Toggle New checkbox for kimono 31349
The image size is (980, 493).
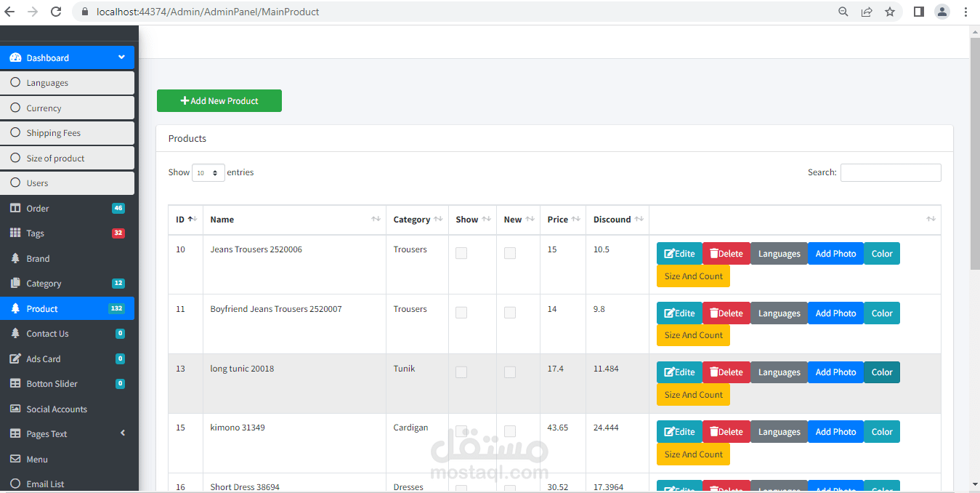tap(510, 431)
